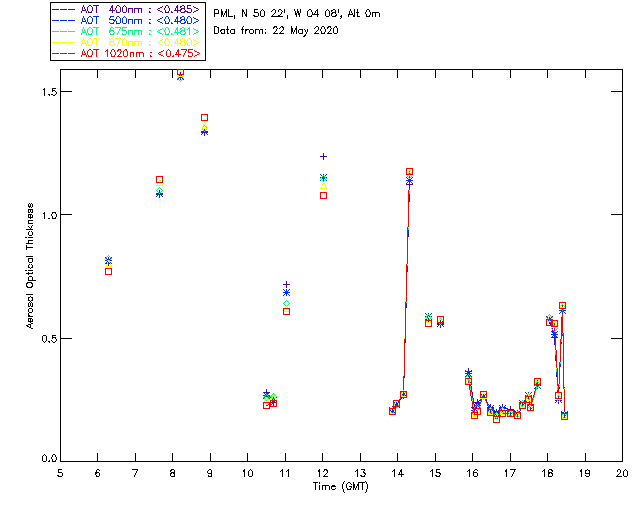The width and height of the screenshot is (640, 512).
Task: Click the red square marker near 6.3 GMT
Action: [109, 272]
